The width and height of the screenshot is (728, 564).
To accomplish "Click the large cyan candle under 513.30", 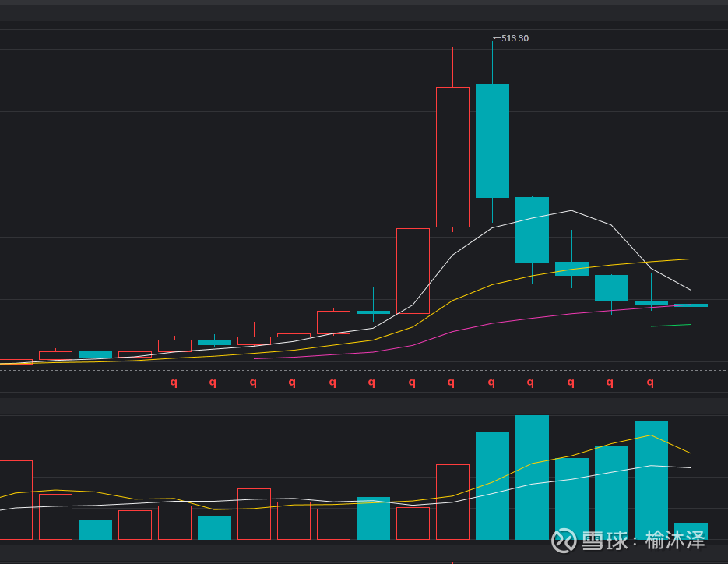I will click(x=492, y=140).
